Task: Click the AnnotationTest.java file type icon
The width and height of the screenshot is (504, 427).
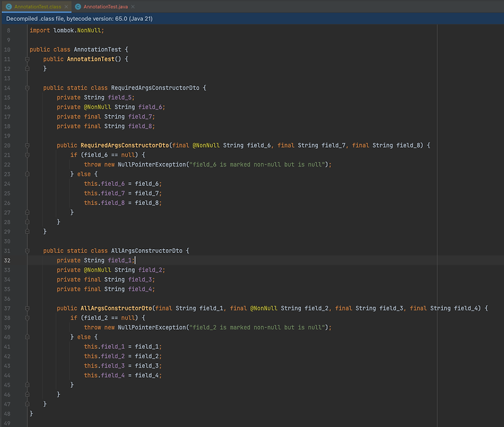Action: tap(78, 6)
